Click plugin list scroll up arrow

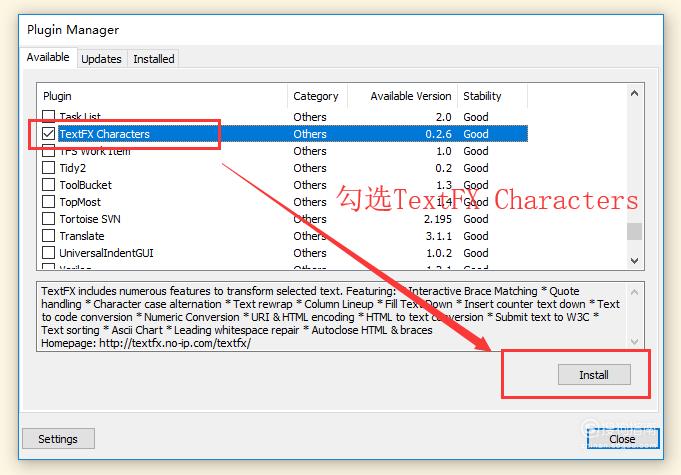click(x=635, y=93)
